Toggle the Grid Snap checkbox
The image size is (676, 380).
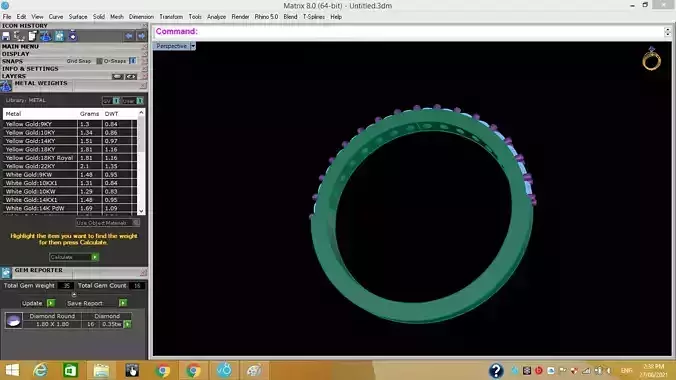pyautogui.click(x=99, y=61)
